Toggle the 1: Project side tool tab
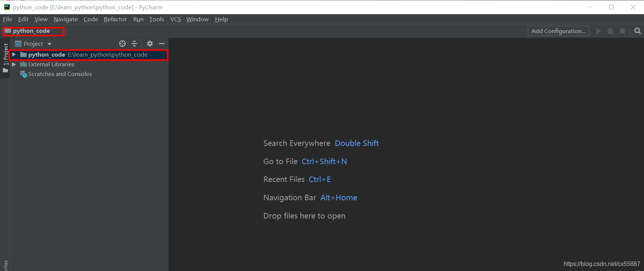 tap(6, 58)
